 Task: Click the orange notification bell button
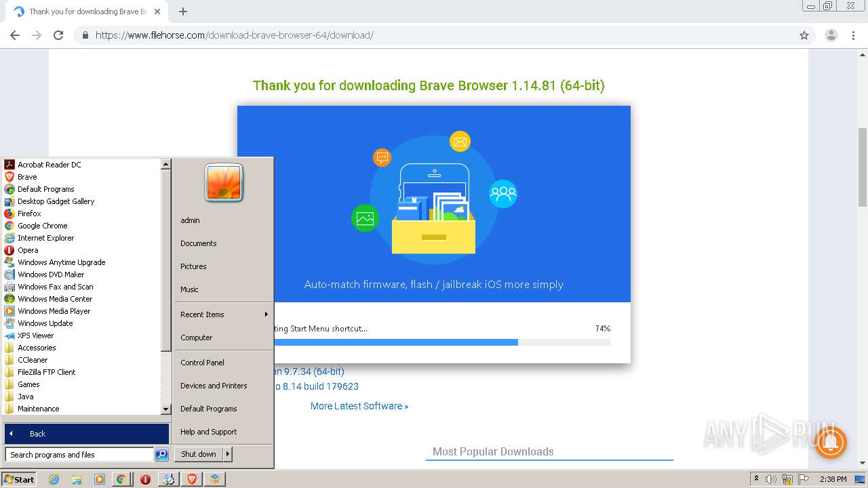831,442
